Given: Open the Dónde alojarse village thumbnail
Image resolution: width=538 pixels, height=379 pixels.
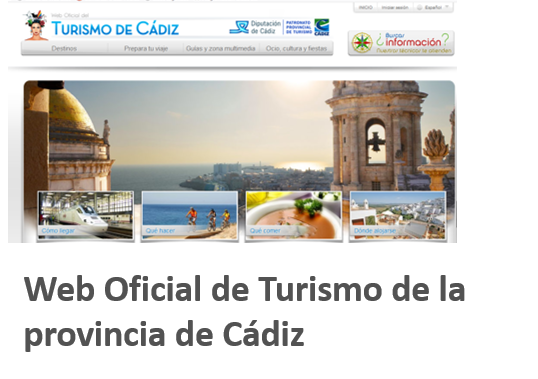Looking at the screenshot, I should tap(398, 215).
